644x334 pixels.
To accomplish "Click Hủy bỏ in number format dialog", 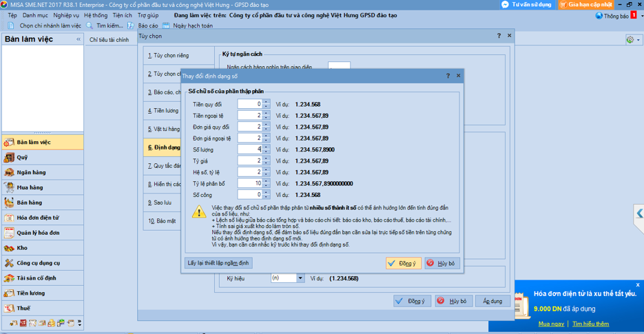I will (x=442, y=263).
